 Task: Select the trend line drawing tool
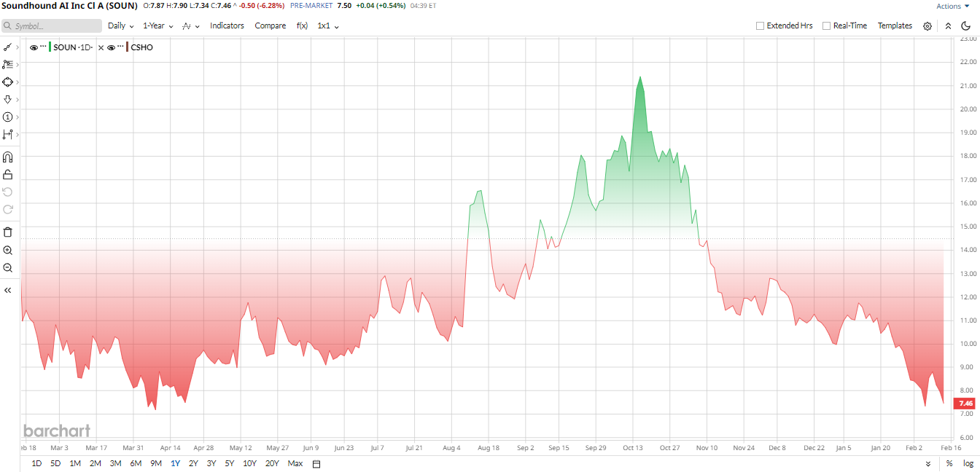7,47
